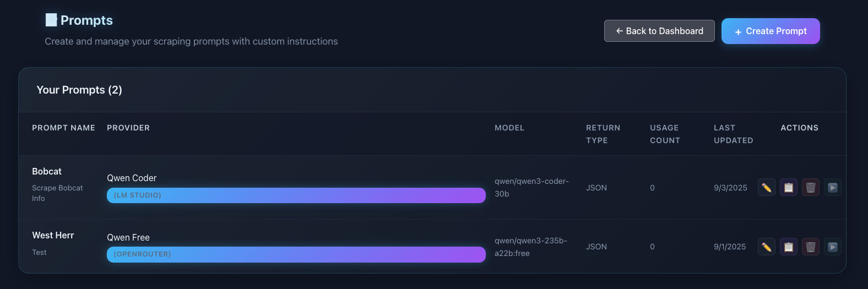The image size is (868, 289).
Task: Click the clipboard icon for West Herr
Action: (788, 247)
